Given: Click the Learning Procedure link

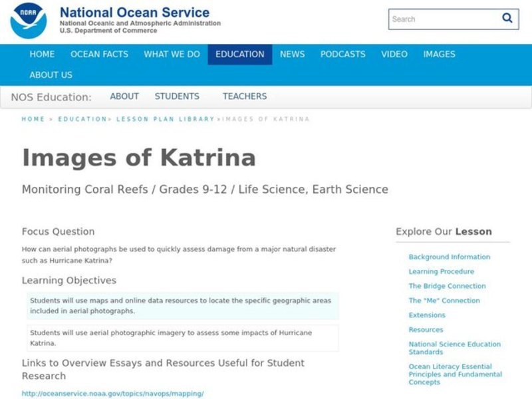Looking at the screenshot, I should (x=442, y=271).
